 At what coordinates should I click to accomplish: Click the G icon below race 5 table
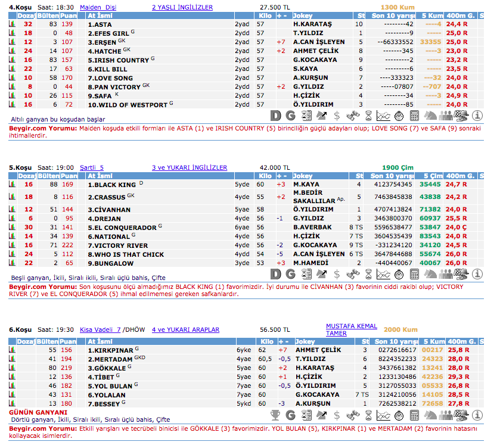tap(291, 274)
